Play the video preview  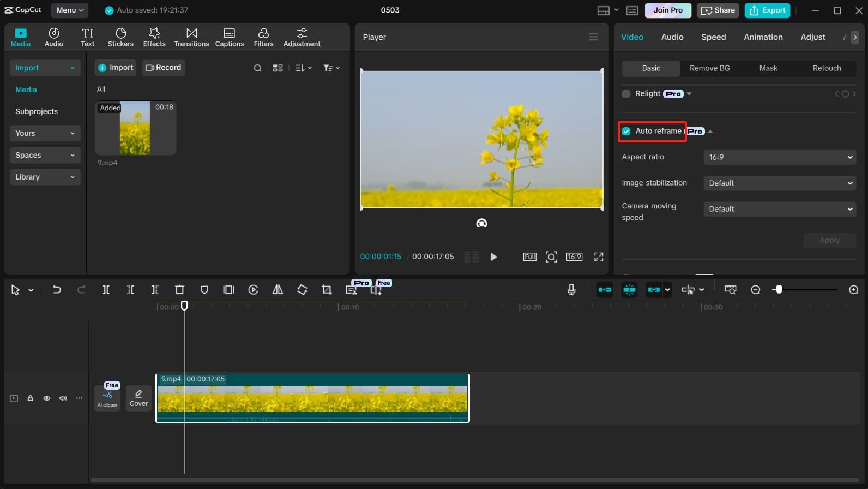click(493, 257)
